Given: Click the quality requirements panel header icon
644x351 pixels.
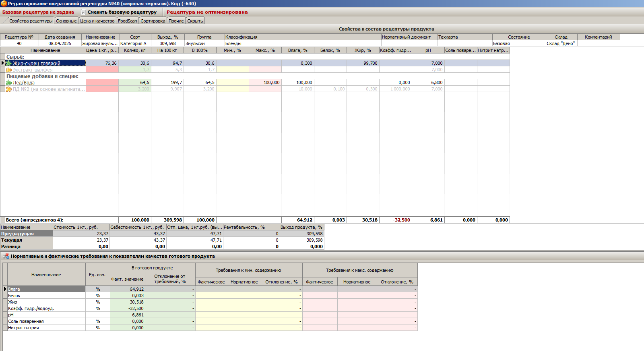Looking at the screenshot, I should click(x=6, y=256).
